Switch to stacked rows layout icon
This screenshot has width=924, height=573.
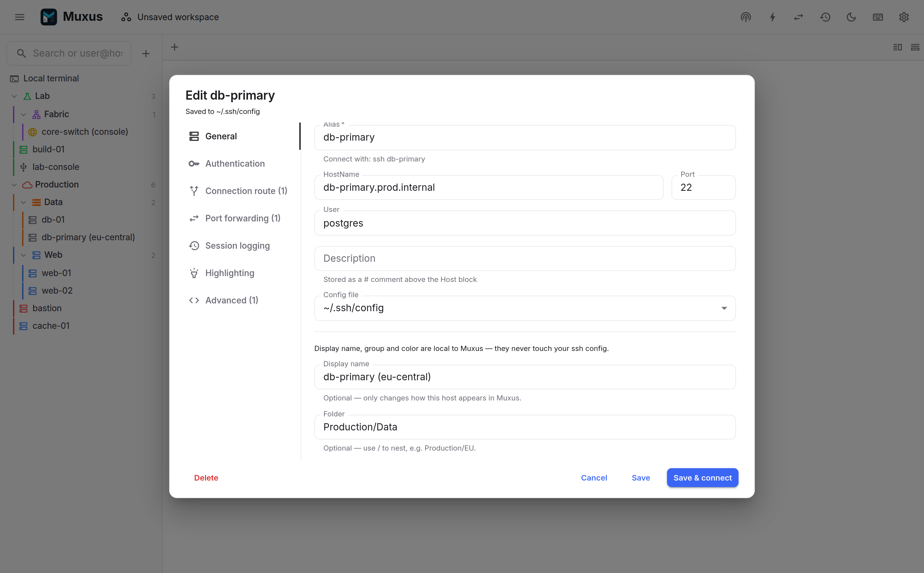tap(915, 47)
